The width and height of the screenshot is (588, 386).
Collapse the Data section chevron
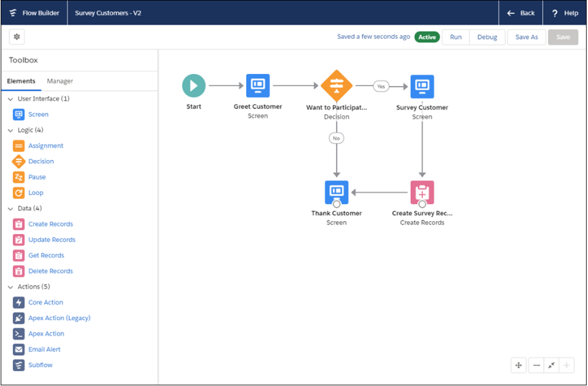(x=10, y=209)
